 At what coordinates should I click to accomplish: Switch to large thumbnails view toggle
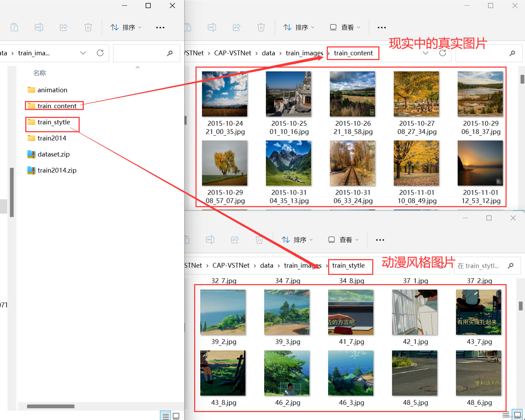tap(176, 416)
